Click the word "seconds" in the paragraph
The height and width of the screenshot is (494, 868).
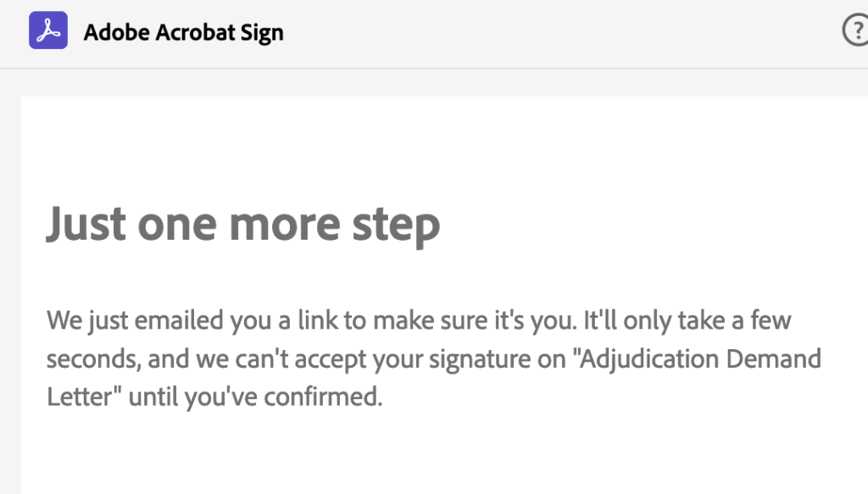pyautogui.click(x=92, y=358)
